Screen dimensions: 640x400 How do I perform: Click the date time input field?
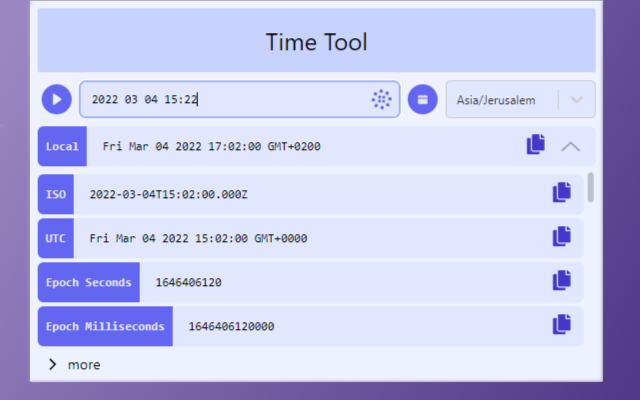(x=240, y=99)
